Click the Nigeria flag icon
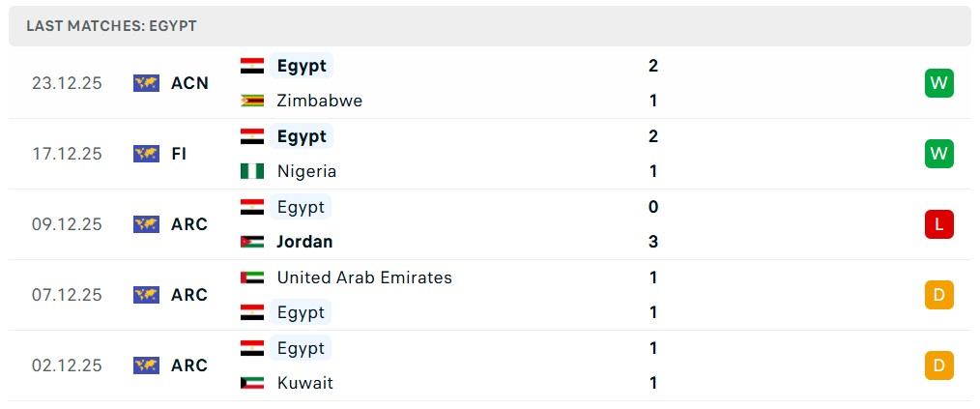This screenshot has width=980, height=409. pos(252,171)
